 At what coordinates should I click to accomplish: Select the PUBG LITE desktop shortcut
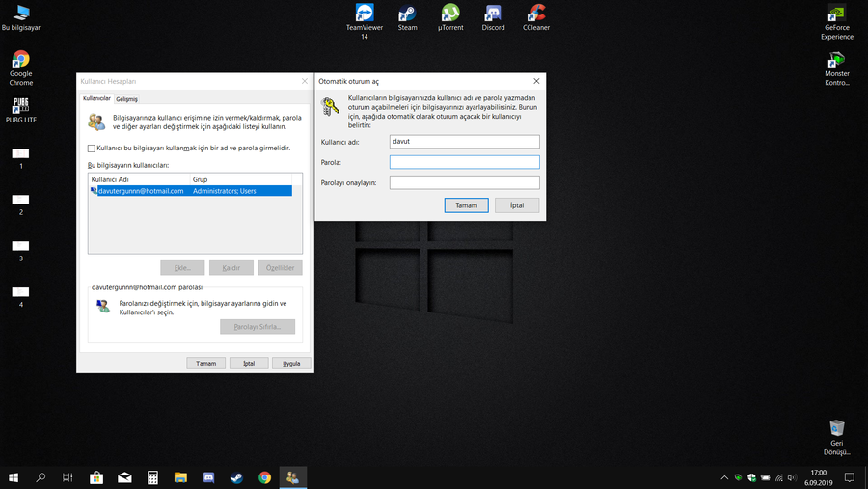pos(20,106)
